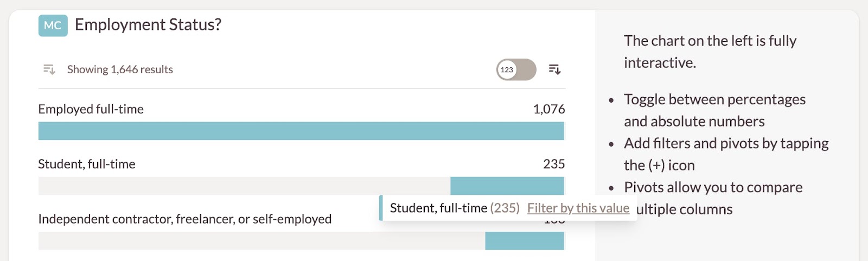This screenshot has height=261, width=868.
Task: Click the "Employment Status?" question title
Action: [x=148, y=25]
